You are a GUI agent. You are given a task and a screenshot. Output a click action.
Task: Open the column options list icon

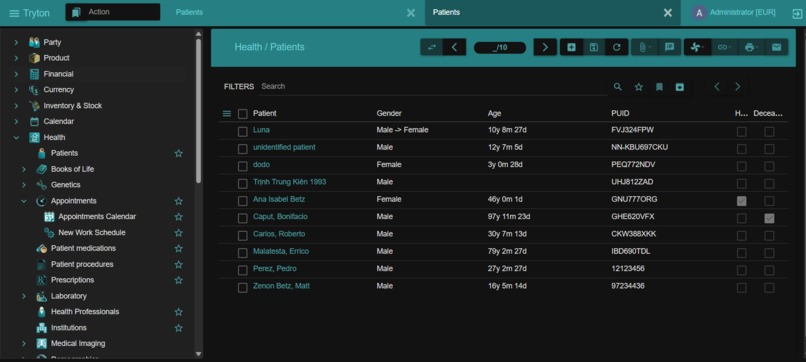(x=227, y=114)
